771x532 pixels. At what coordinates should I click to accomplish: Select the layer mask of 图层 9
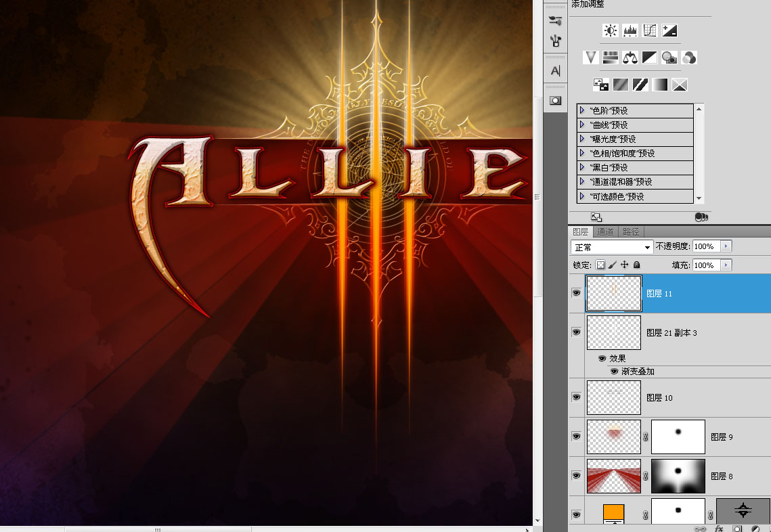(678, 437)
